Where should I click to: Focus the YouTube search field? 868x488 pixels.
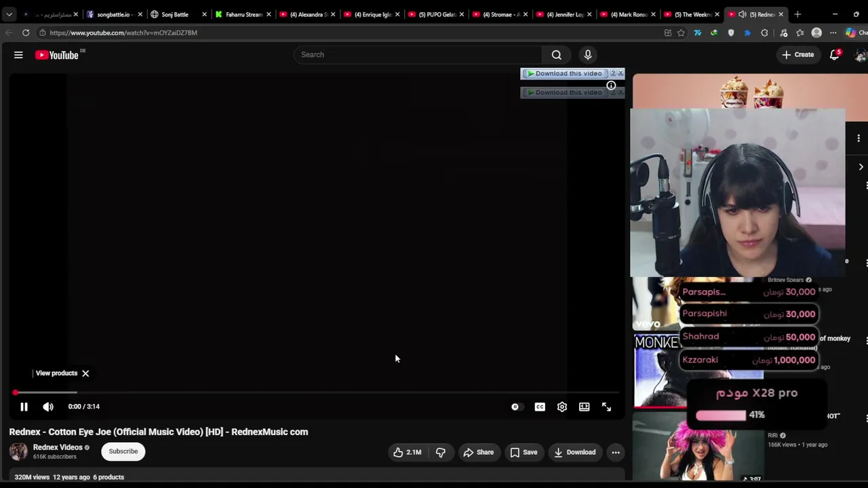[x=418, y=55]
